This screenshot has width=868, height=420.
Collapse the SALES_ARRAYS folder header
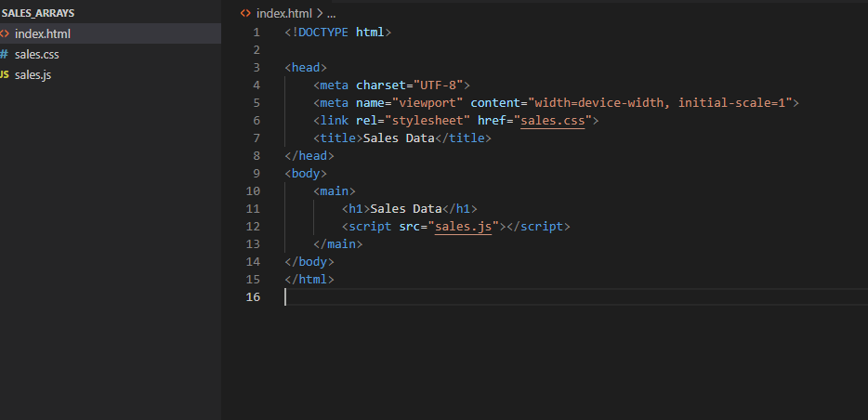(x=38, y=13)
